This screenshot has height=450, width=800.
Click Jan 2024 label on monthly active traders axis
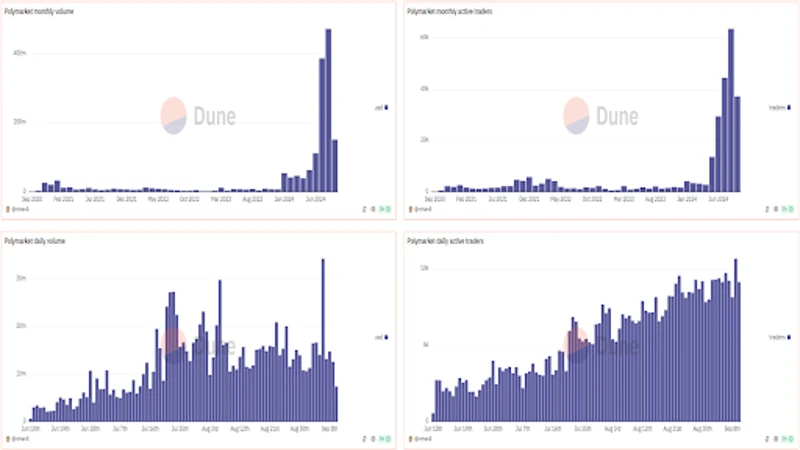[687, 199]
